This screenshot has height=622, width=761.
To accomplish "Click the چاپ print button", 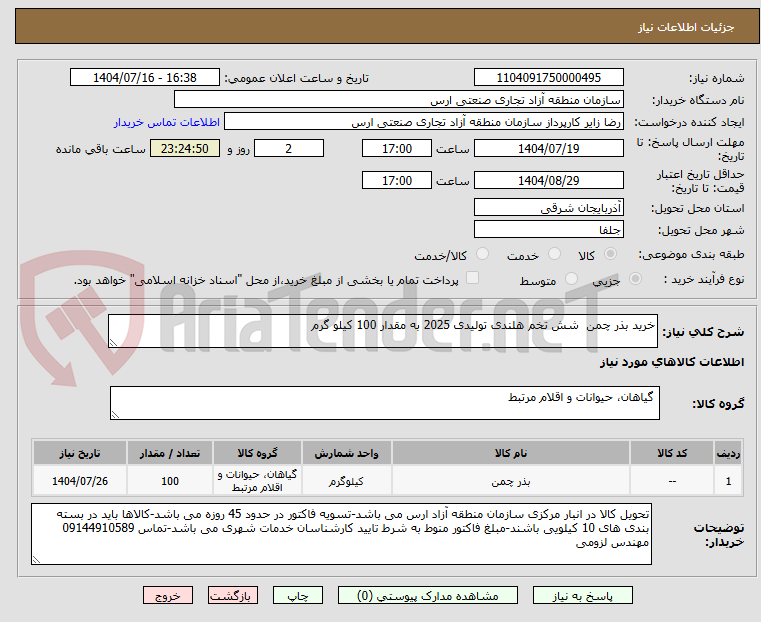I will click(298, 595).
